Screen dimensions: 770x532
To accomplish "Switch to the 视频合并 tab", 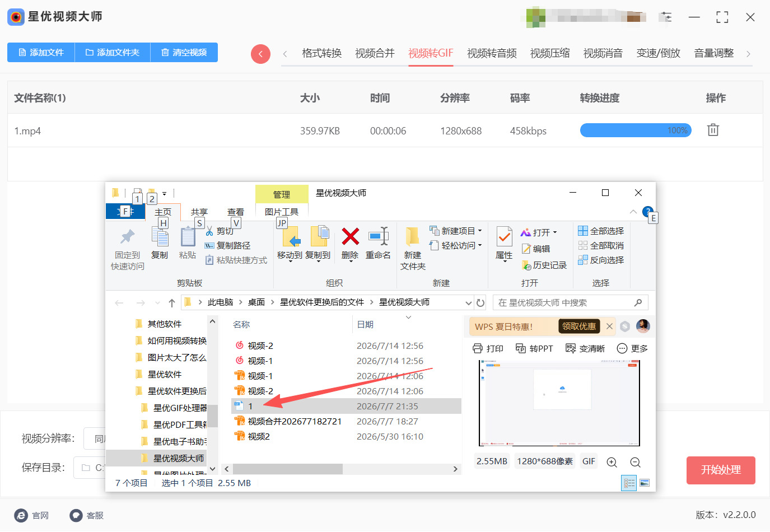I will pyautogui.click(x=375, y=53).
